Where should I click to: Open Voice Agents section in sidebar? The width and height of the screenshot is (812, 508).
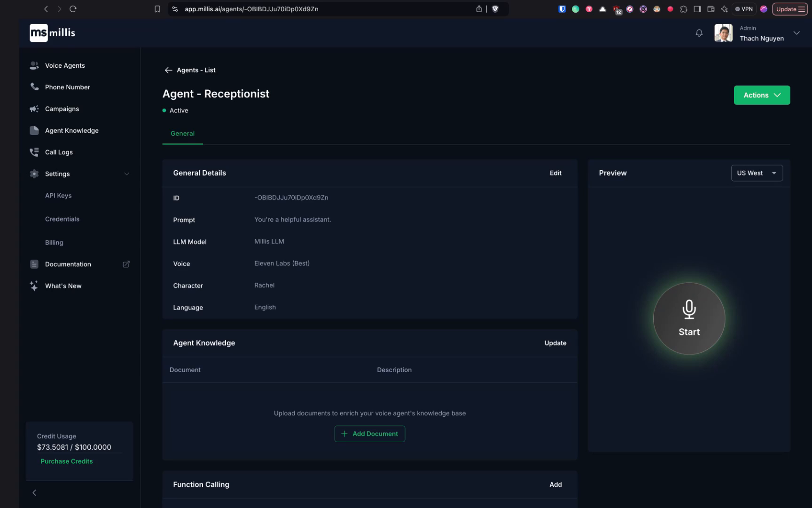[x=64, y=65]
